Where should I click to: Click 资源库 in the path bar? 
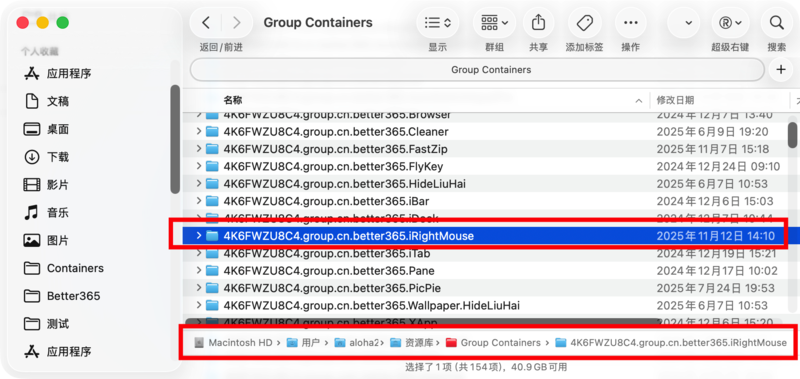(412, 342)
